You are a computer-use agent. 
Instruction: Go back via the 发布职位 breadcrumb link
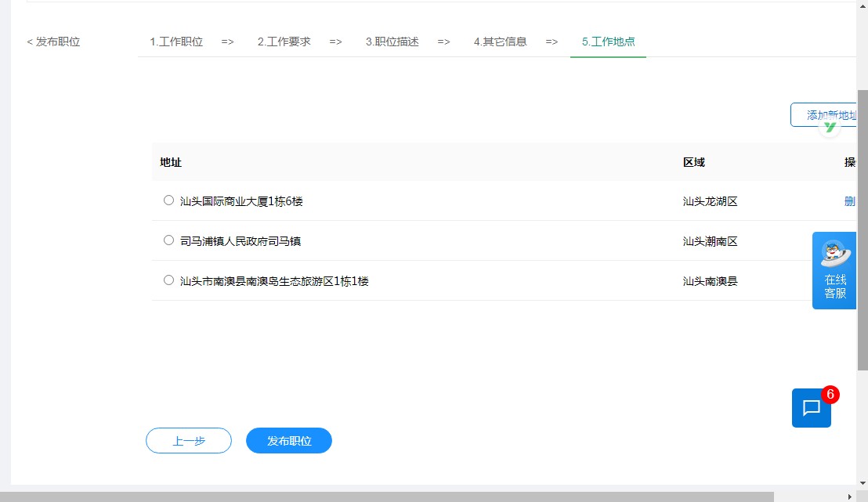[x=52, y=42]
